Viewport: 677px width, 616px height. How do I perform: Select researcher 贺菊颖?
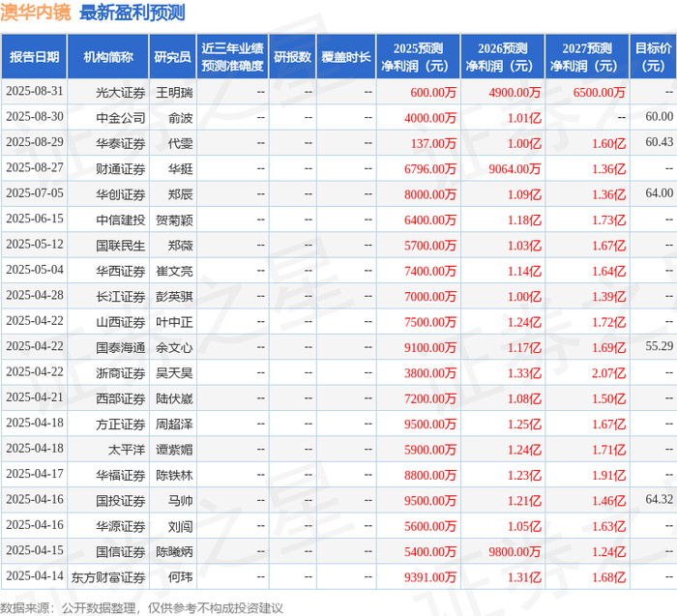[174, 220]
